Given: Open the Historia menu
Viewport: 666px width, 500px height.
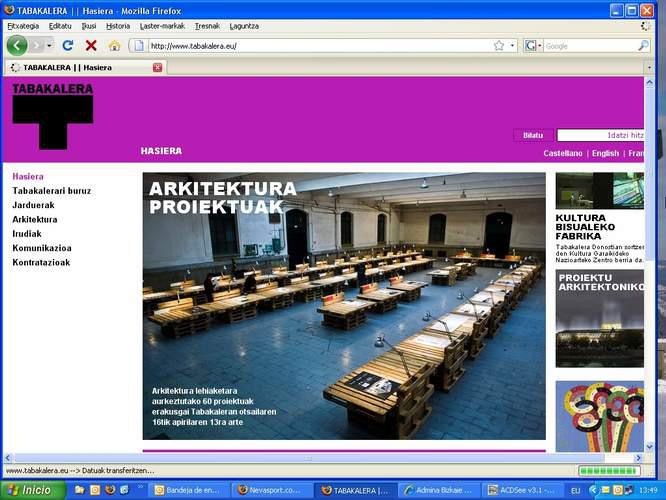Looking at the screenshot, I should point(118,26).
